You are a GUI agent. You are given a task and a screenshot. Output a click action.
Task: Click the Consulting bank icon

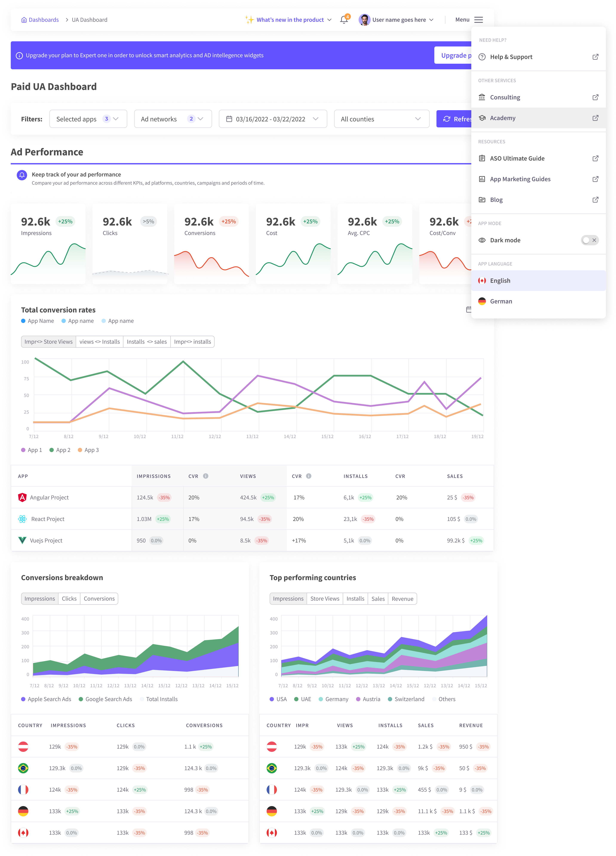pyautogui.click(x=482, y=97)
